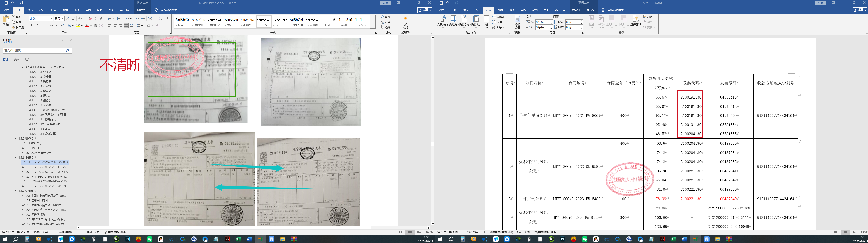Image resolution: width=868 pixels, height=243 pixels.
Task: Open WeChat from the left taskbar
Action: click(149, 239)
